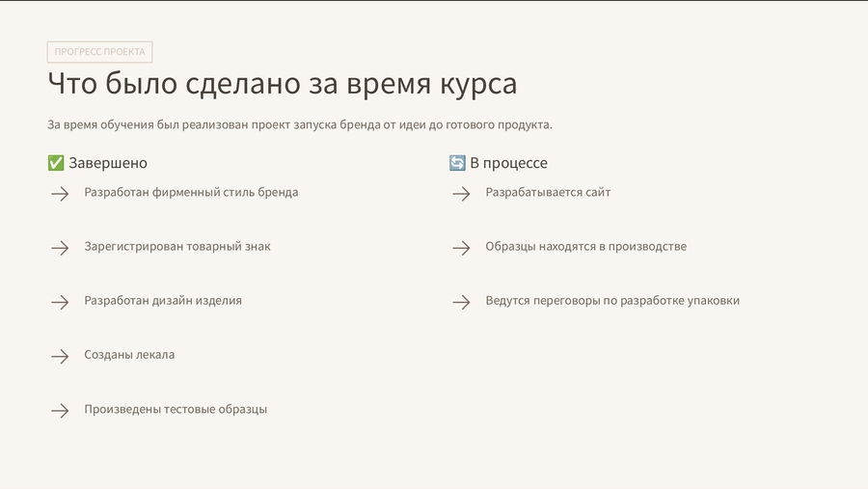The width and height of the screenshot is (868, 489).
Task: Select text Произведены тестовые образцы
Action: (176, 409)
